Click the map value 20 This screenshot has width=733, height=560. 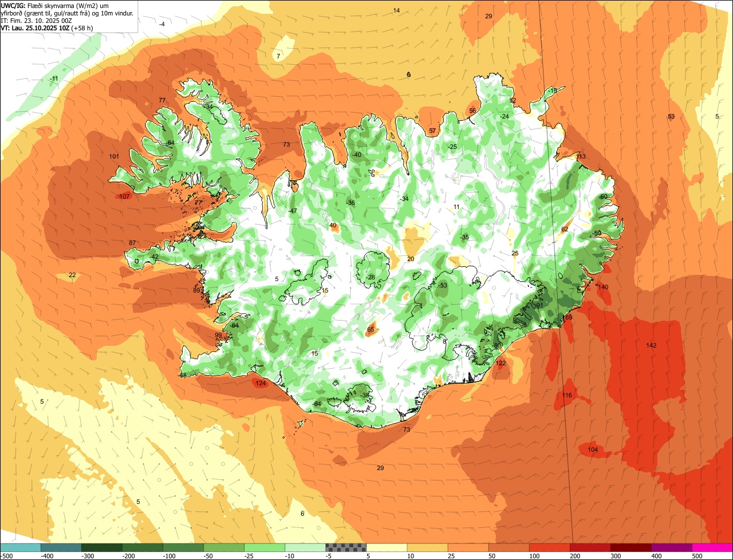[411, 259]
